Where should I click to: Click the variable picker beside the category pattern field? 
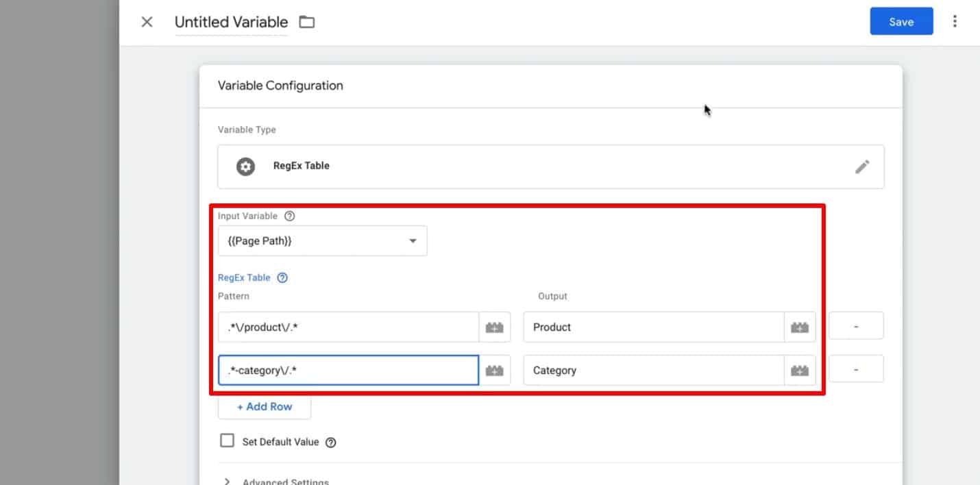(495, 370)
